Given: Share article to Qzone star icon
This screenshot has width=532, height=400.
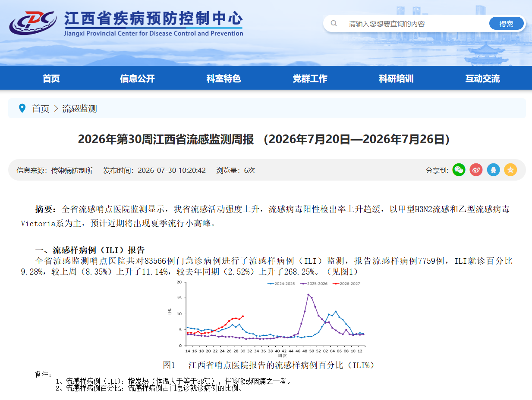Looking at the screenshot, I should 510,170.
